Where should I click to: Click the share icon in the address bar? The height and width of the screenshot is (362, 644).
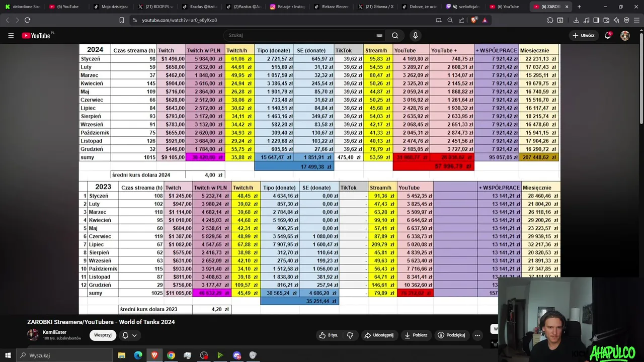coord(461,20)
